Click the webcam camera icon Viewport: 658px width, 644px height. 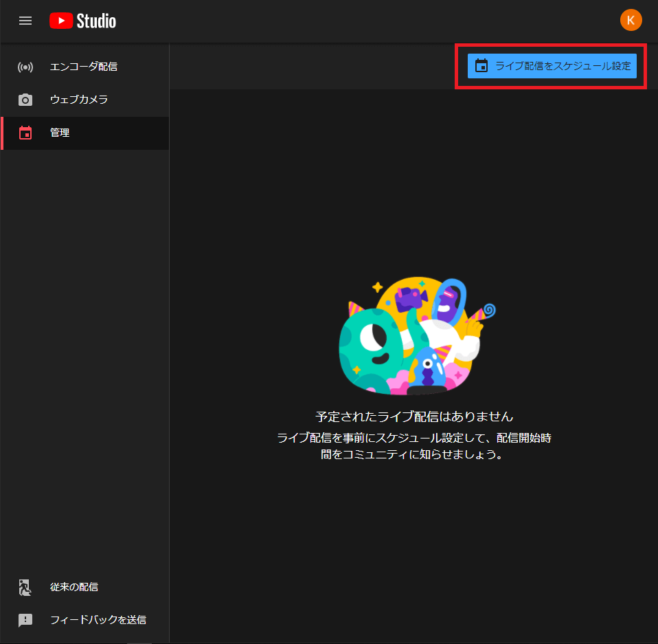[25, 100]
